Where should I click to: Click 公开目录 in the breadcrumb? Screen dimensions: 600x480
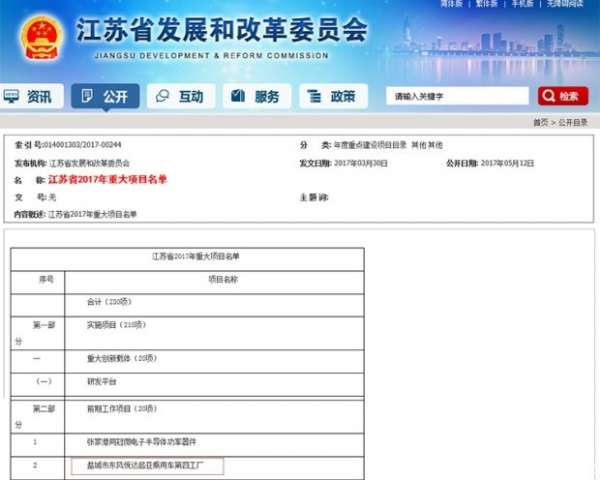[x=573, y=122]
